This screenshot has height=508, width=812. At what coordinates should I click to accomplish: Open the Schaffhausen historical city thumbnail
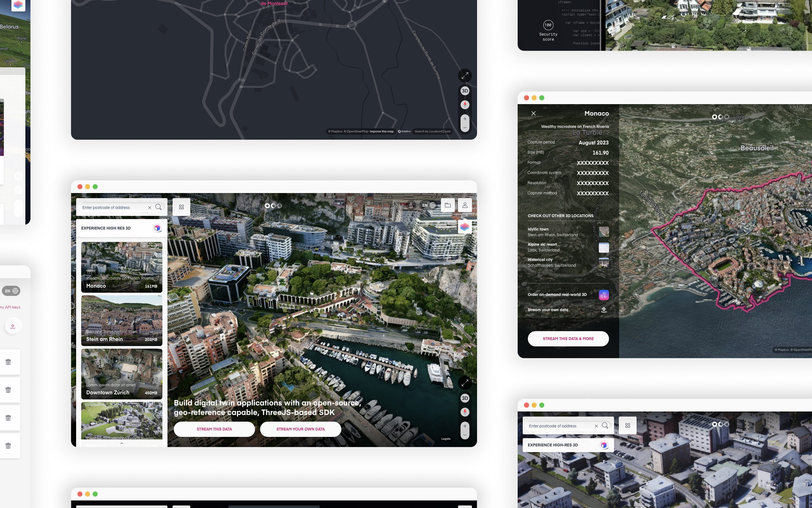tap(604, 263)
